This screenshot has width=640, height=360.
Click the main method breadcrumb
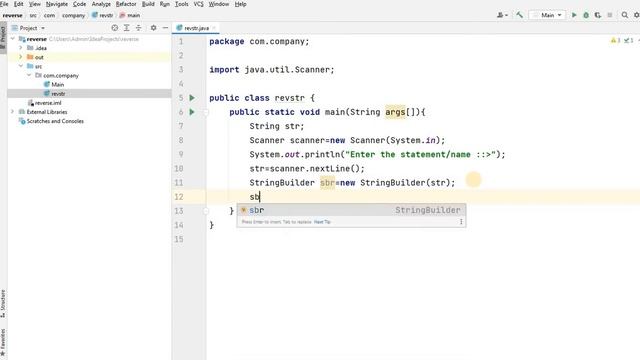pyautogui.click(x=130, y=15)
